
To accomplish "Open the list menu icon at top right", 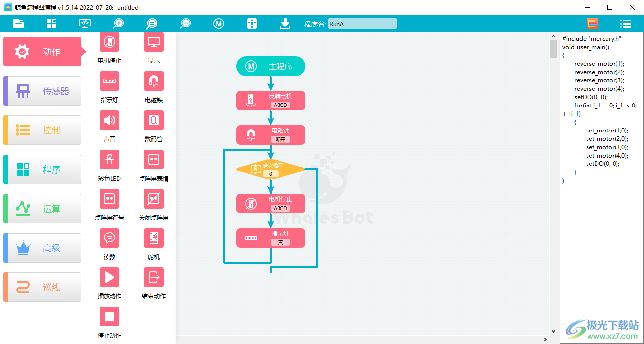I will point(625,24).
